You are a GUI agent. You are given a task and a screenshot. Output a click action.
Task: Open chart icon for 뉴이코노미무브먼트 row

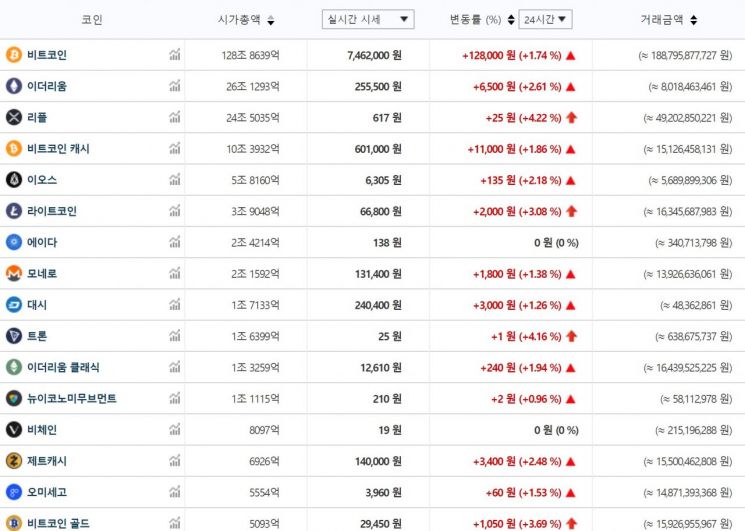click(175, 398)
